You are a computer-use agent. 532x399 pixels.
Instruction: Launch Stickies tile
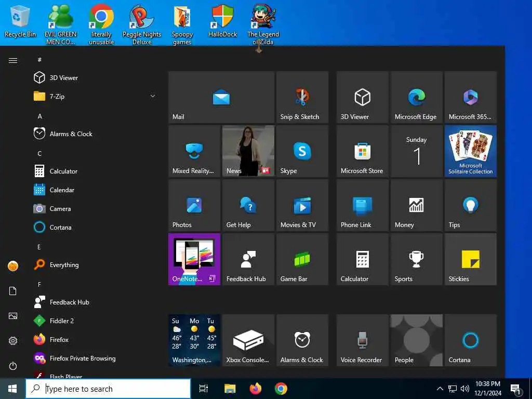coord(471,259)
